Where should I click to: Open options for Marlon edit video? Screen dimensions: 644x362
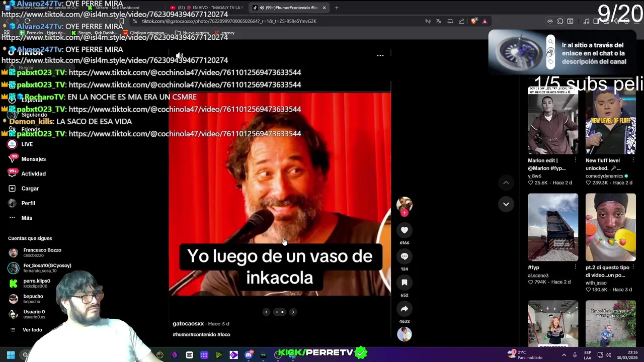[x=576, y=161]
